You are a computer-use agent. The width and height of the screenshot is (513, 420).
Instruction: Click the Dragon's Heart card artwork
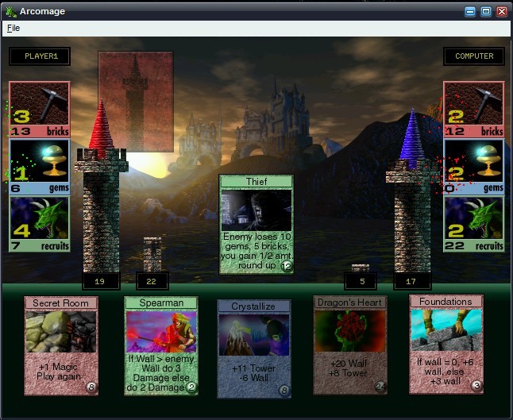point(350,331)
